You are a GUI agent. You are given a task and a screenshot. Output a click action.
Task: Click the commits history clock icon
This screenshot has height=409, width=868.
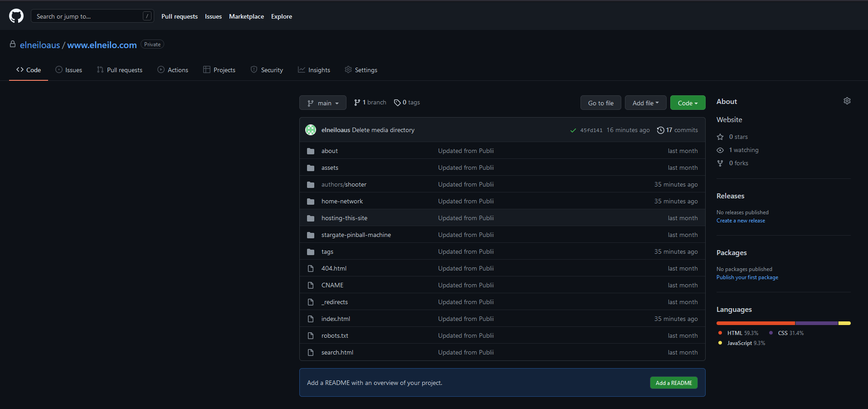660,130
